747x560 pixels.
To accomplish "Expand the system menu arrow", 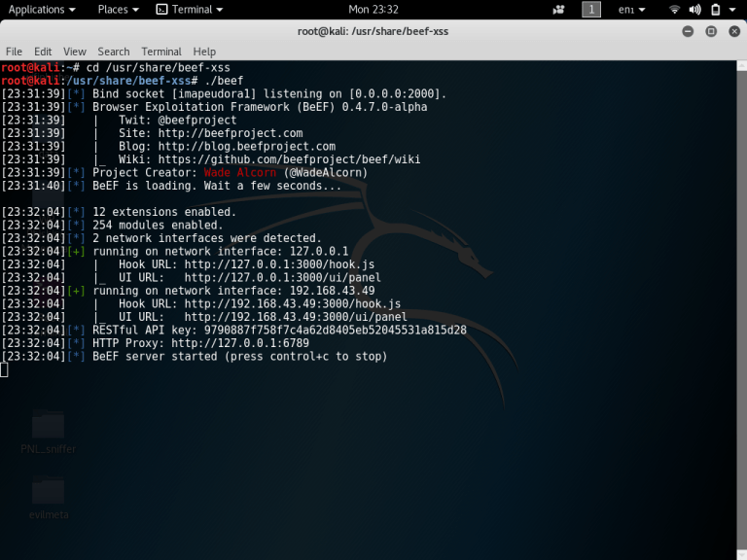I will (x=732, y=10).
